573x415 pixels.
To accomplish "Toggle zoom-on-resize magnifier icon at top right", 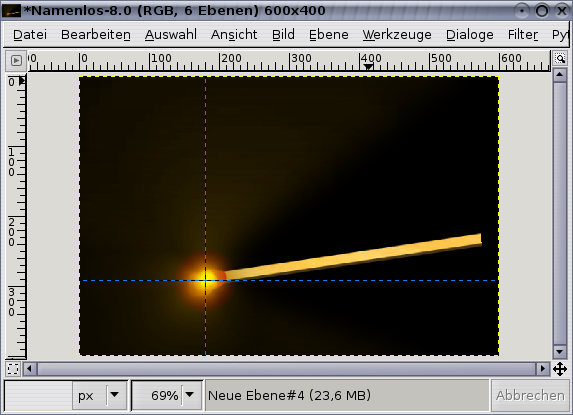I will click(x=560, y=58).
